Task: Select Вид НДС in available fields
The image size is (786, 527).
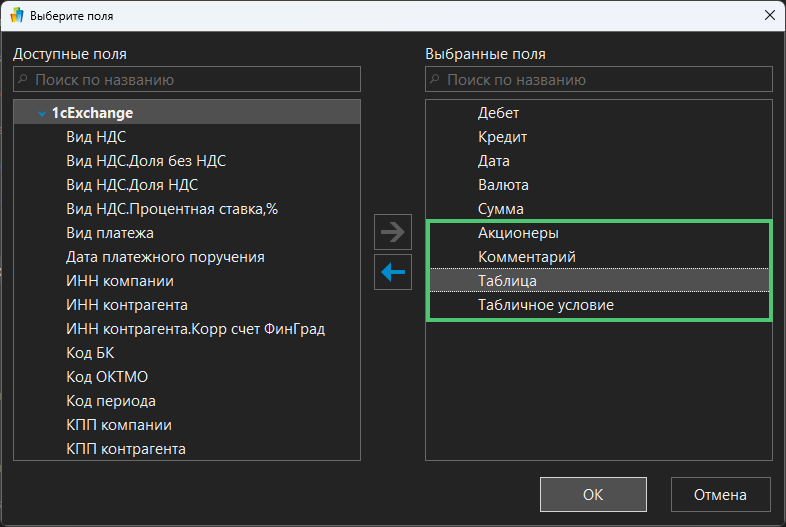Action: click(96, 137)
